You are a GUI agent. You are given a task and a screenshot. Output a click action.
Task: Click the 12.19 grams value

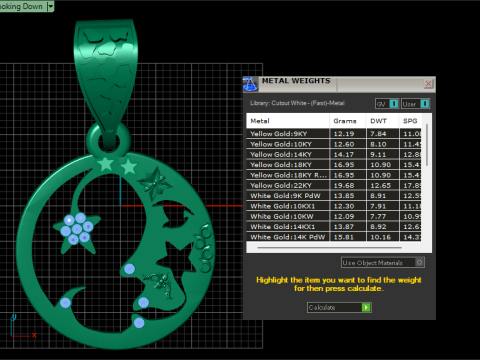(x=344, y=134)
